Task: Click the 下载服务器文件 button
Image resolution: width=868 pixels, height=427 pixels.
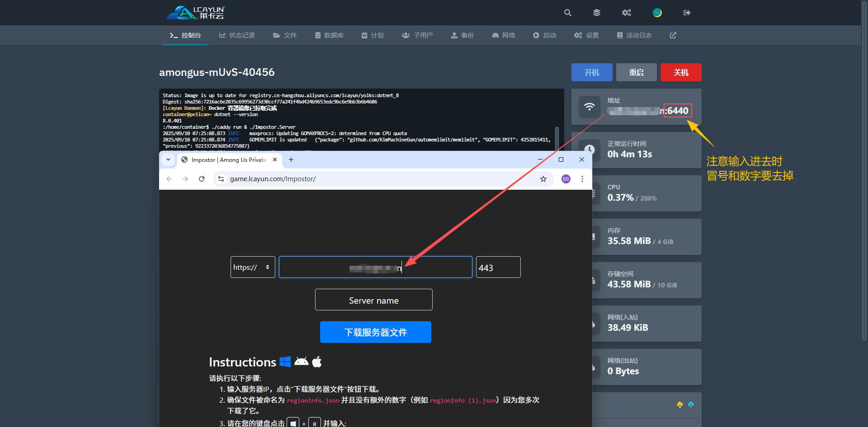Action: (375, 332)
